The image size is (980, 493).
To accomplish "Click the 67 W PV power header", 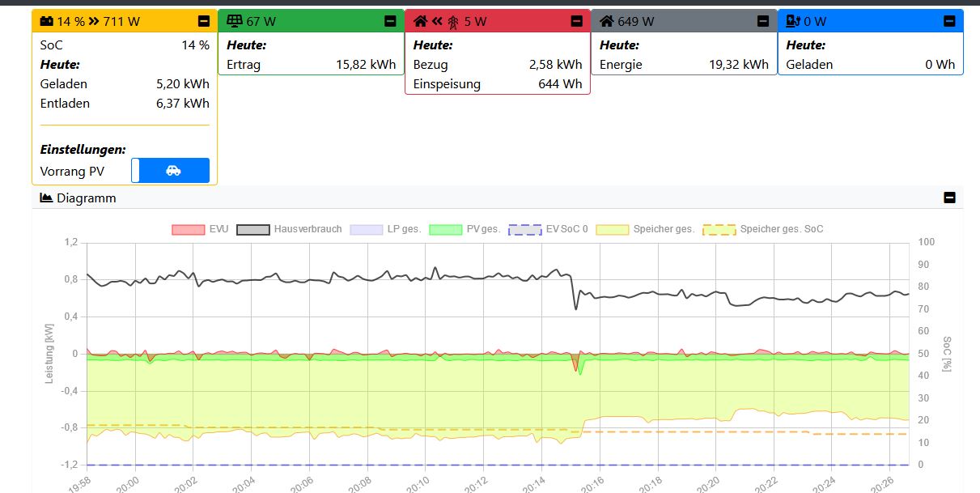I will click(x=262, y=21).
